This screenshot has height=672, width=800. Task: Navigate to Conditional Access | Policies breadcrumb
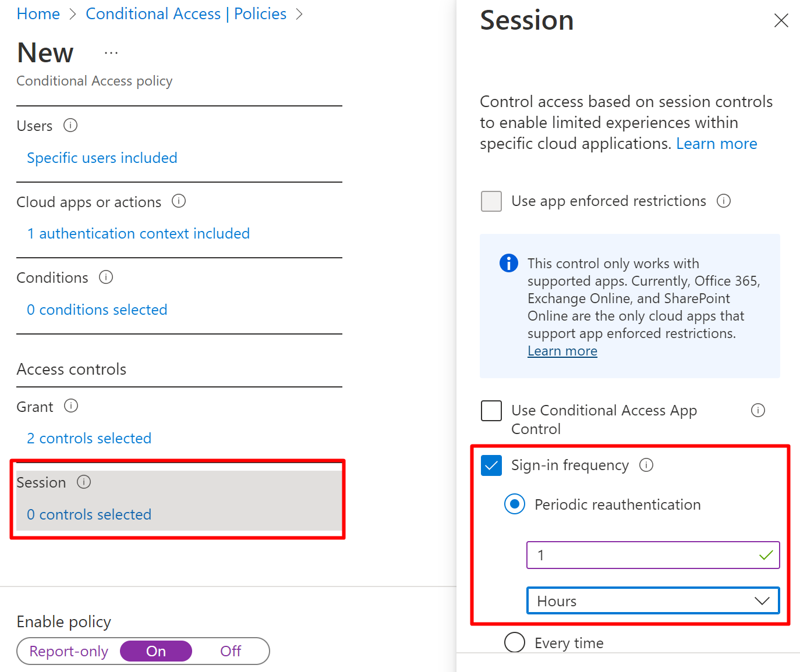(186, 14)
